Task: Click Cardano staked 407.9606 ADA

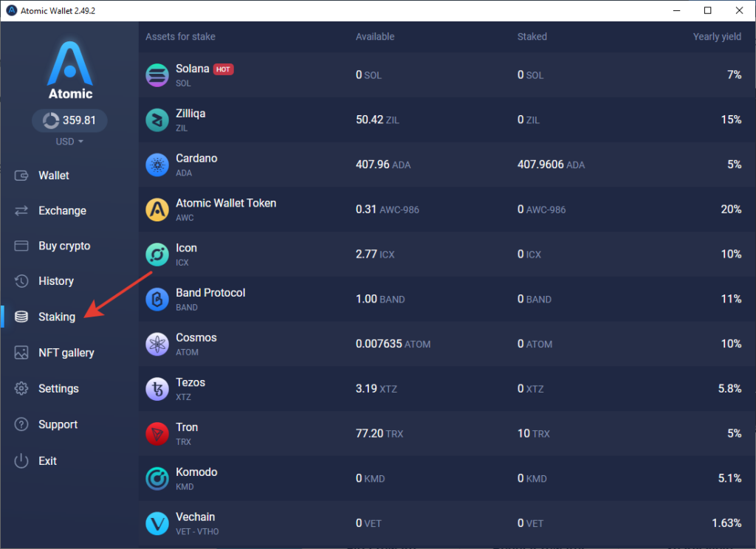Action: tap(551, 165)
